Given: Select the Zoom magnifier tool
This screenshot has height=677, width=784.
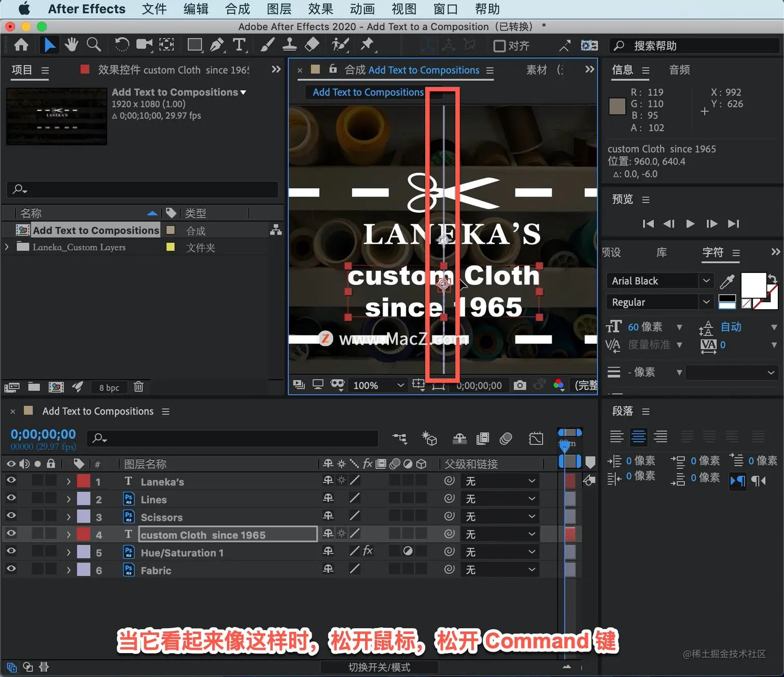Looking at the screenshot, I should [94, 45].
